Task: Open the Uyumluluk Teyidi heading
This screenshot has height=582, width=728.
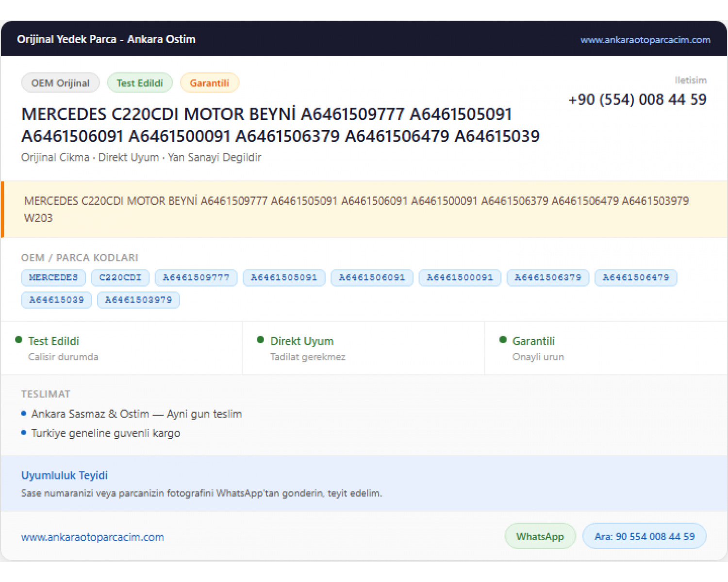Action: 65,475
